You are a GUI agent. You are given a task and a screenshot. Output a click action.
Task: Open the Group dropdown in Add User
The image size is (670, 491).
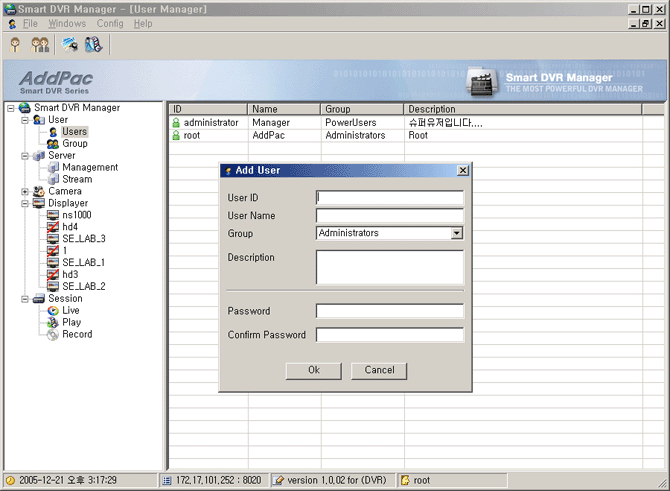point(457,233)
